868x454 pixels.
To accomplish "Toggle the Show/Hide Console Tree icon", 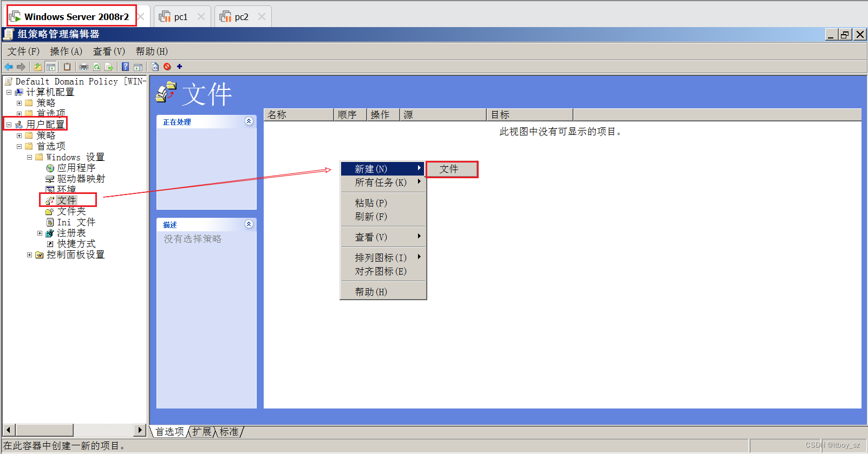I will pyautogui.click(x=51, y=67).
